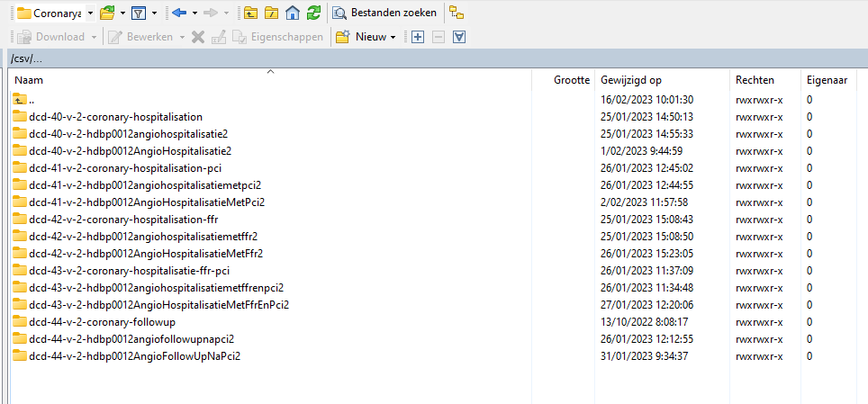Click the select files plus icon

(x=417, y=37)
